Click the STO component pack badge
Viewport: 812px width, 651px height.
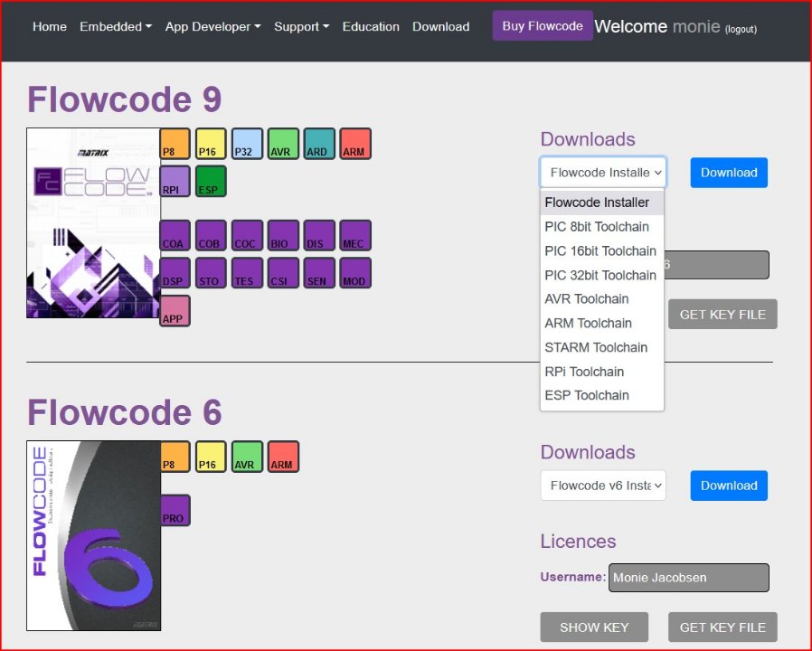[212, 272]
